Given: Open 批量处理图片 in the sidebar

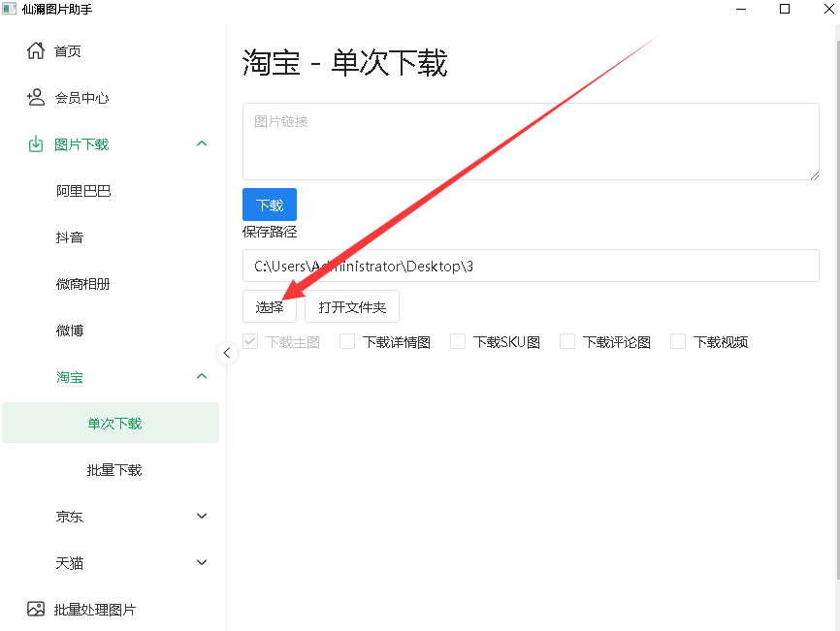Looking at the screenshot, I should tap(95, 610).
